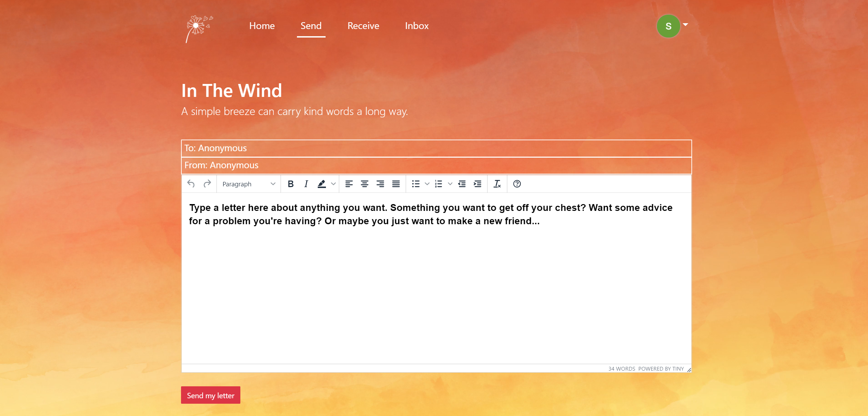Click the undo arrow icon
This screenshot has width=868, height=416.
191,184
